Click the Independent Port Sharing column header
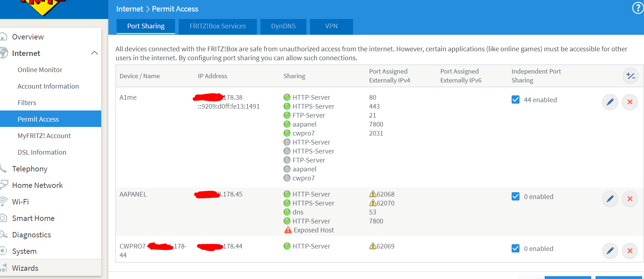 [x=536, y=76]
